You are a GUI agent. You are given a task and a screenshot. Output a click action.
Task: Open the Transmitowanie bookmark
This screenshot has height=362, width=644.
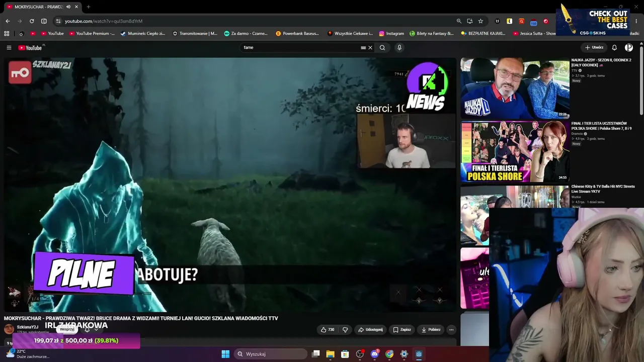click(195, 34)
